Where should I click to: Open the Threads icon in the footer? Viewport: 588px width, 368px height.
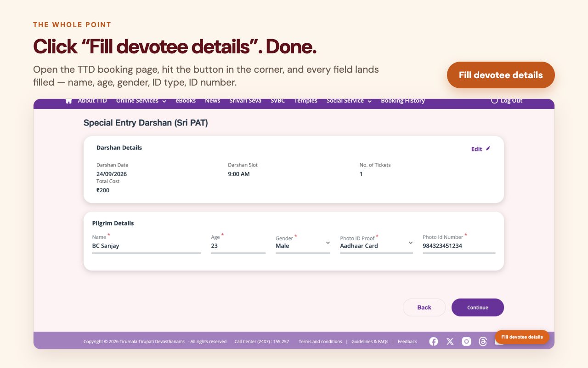pyautogui.click(x=483, y=341)
